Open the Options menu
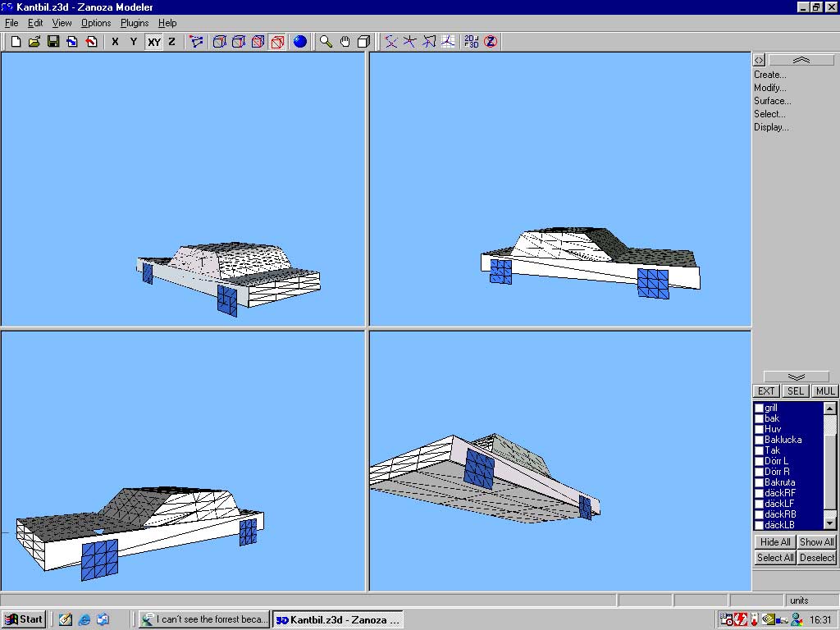Viewport: 840px width, 630px height. tap(96, 23)
